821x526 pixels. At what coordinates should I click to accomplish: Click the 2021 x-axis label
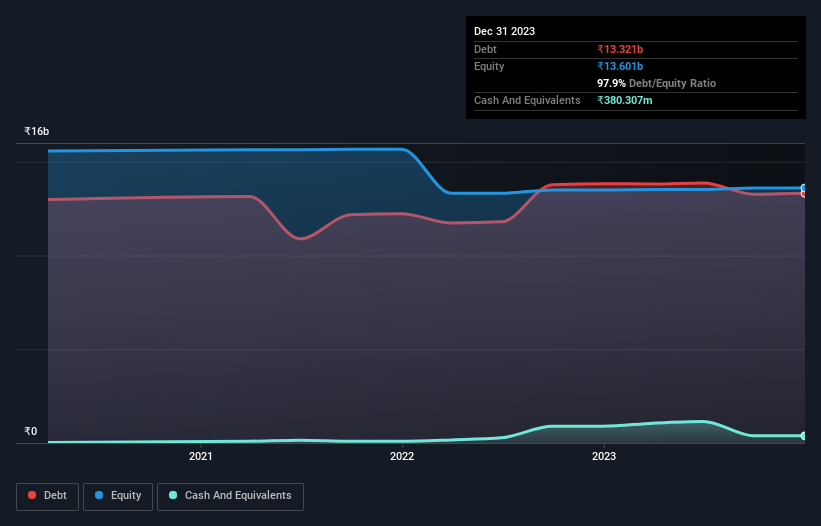(x=201, y=456)
